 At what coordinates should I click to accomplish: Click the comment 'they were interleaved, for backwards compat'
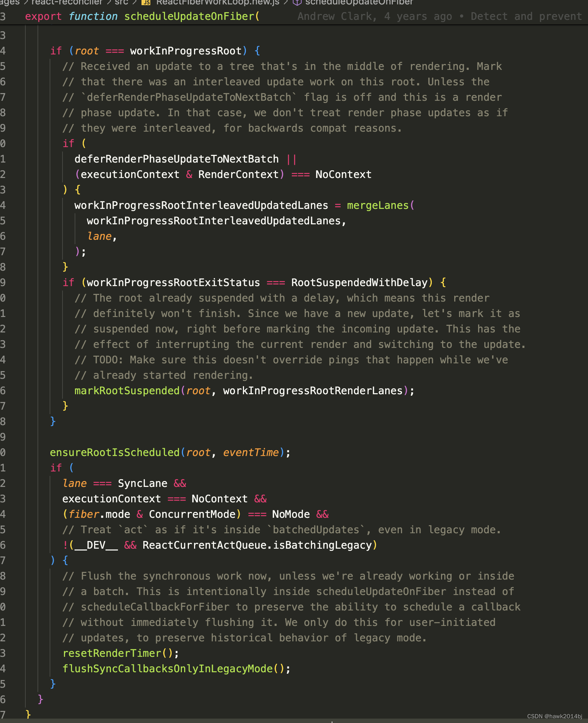232,128
